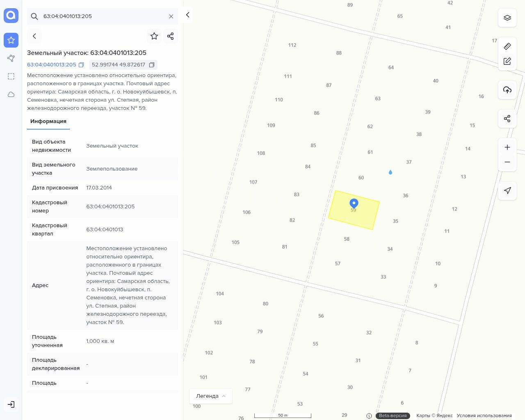The width and height of the screenshot is (525, 420).
Task: Expand the Легенда legend dropdown
Action: [211, 396]
